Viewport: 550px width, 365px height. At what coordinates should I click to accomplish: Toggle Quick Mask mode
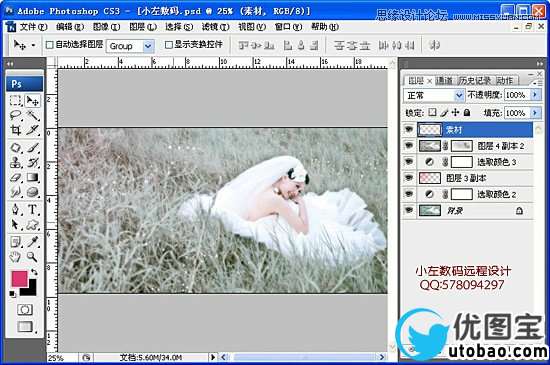[25, 310]
